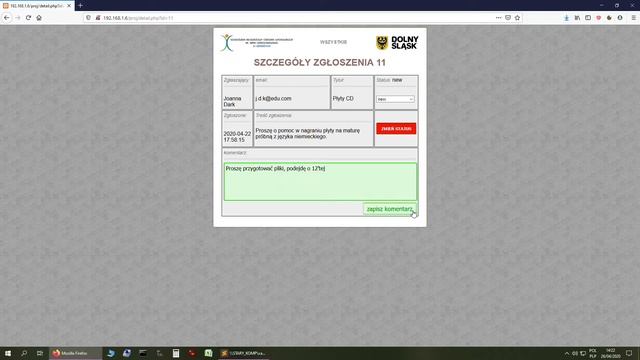Click inside the green comment textarea
Screen dimensions: 640x360
[x=320, y=182]
